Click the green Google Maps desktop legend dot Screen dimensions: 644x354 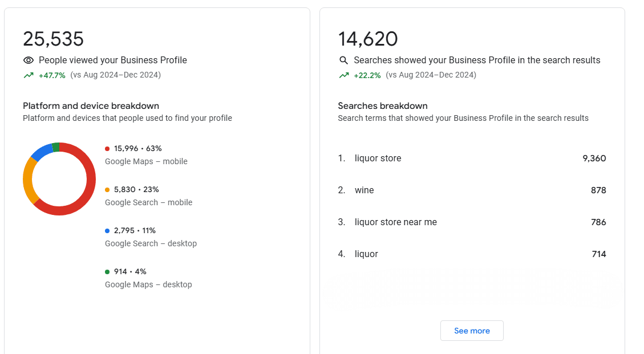[x=107, y=272]
